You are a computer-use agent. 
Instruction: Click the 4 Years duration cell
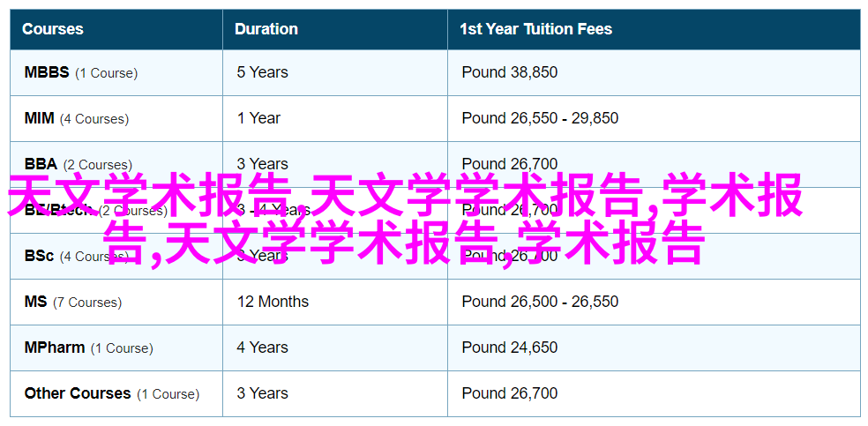[335, 348]
